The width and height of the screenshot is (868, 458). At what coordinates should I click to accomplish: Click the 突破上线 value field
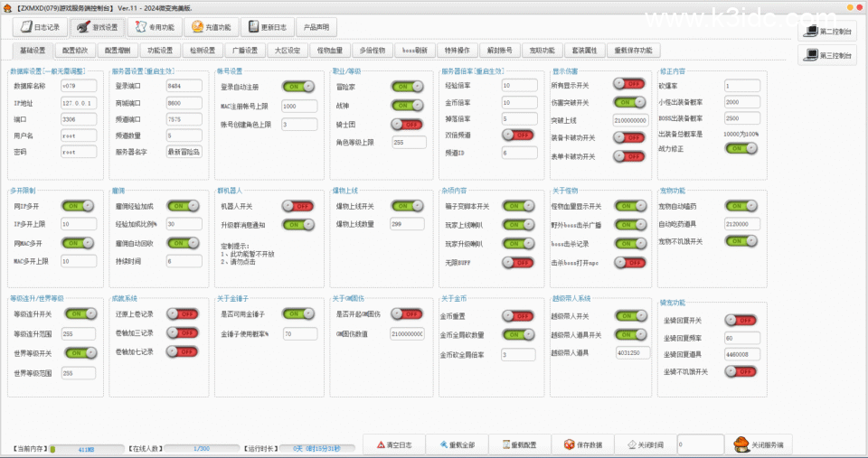(x=630, y=120)
